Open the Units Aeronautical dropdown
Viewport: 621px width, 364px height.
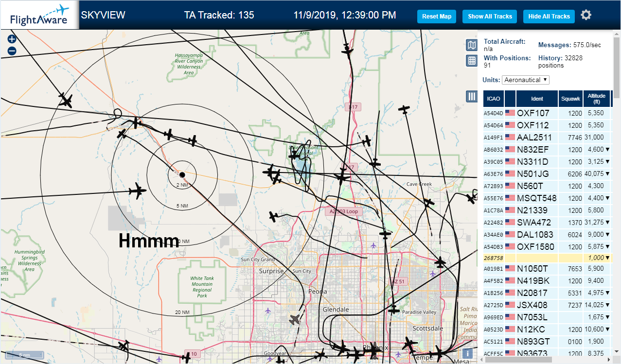[x=526, y=80]
